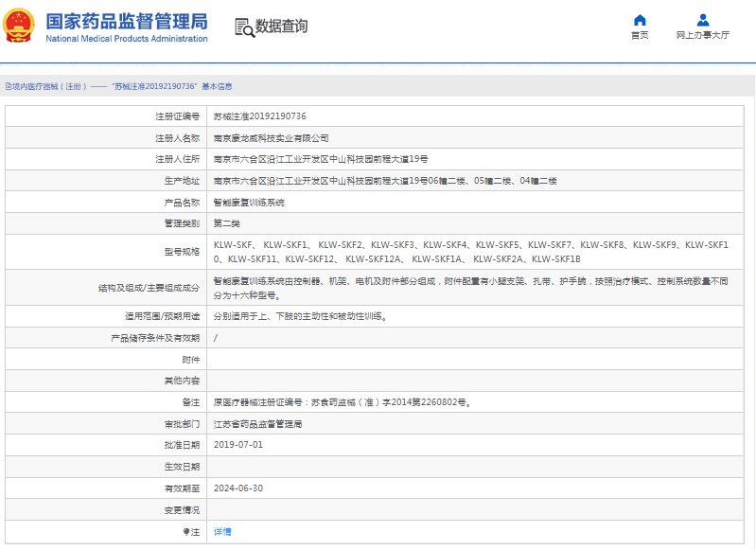Select management class value 第二类
Image resolution: width=756 pixels, height=550 pixels.
point(226,223)
